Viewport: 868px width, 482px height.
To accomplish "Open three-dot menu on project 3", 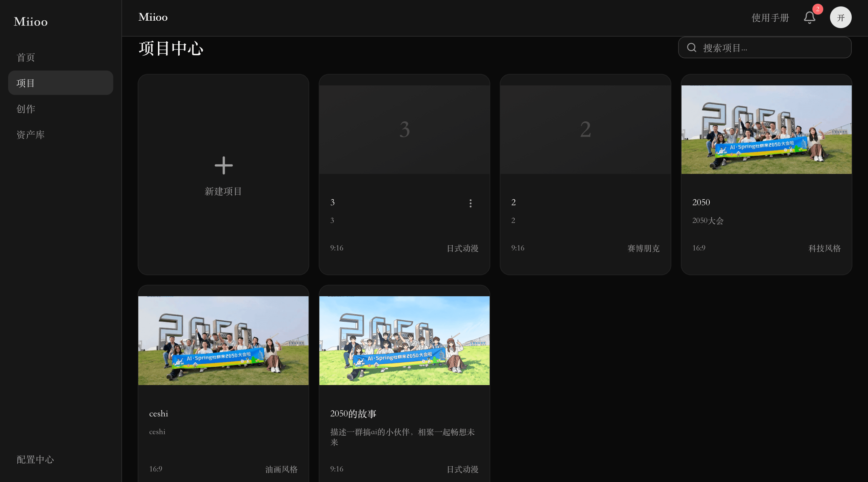I will click(470, 203).
